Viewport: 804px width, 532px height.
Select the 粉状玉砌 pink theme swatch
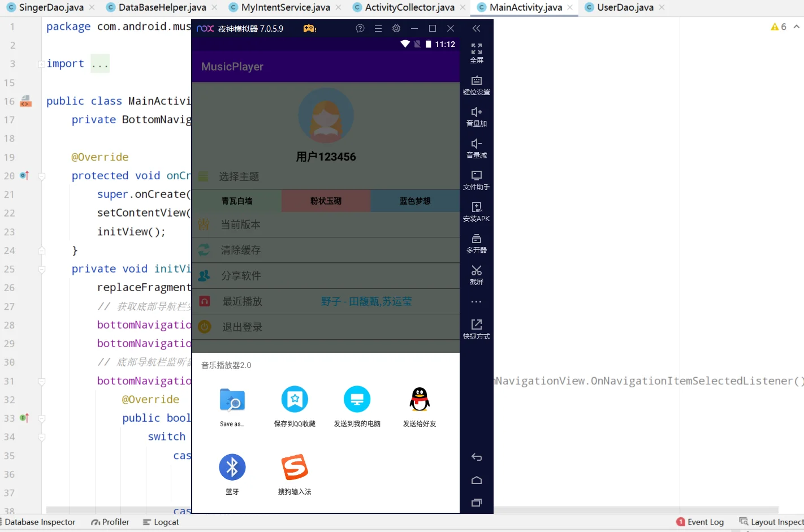tap(326, 201)
